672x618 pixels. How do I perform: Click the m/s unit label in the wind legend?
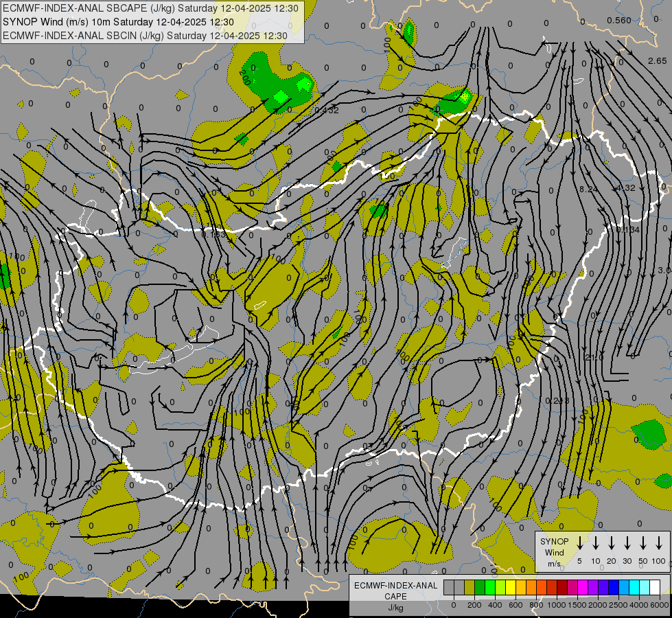pyautogui.click(x=554, y=564)
